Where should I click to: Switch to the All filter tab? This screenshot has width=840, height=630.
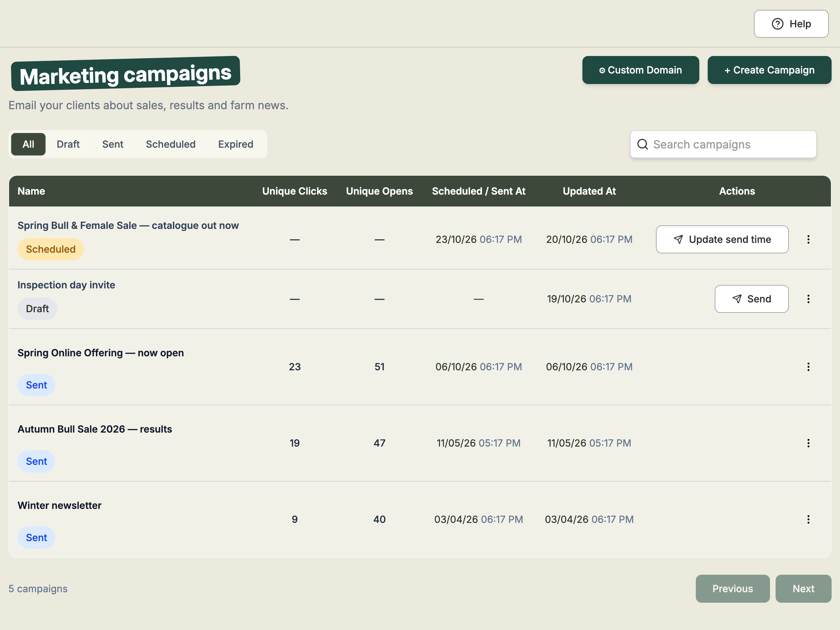(28, 144)
